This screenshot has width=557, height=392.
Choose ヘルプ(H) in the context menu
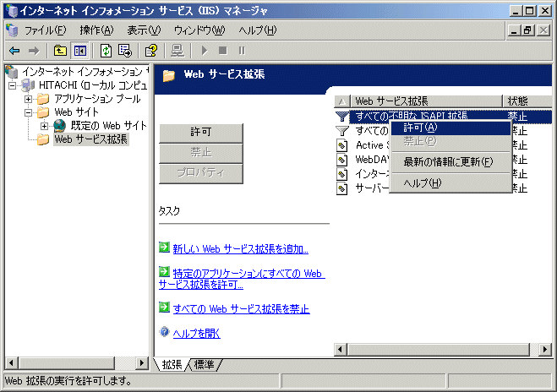click(x=451, y=183)
